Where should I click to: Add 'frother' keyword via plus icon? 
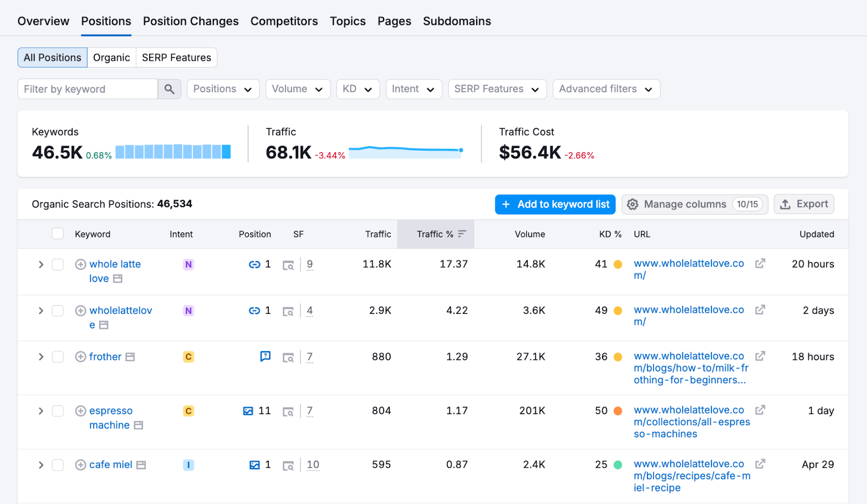[80, 357]
